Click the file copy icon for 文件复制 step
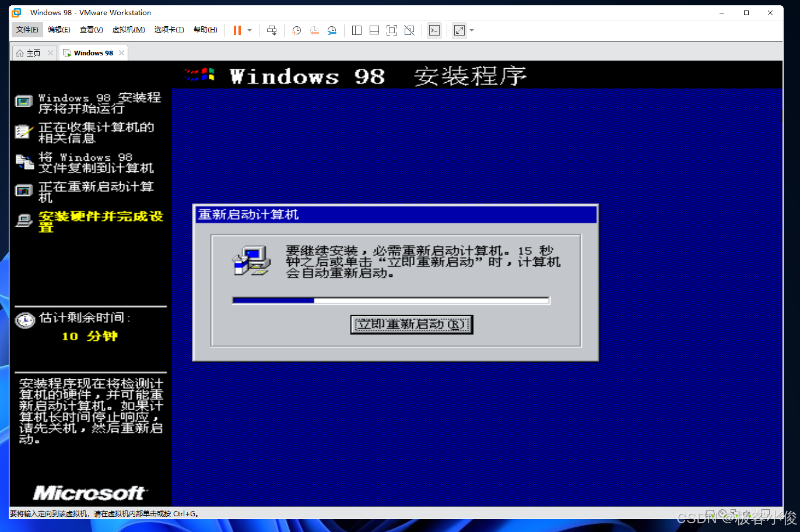This screenshot has width=800, height=532. 24,161
